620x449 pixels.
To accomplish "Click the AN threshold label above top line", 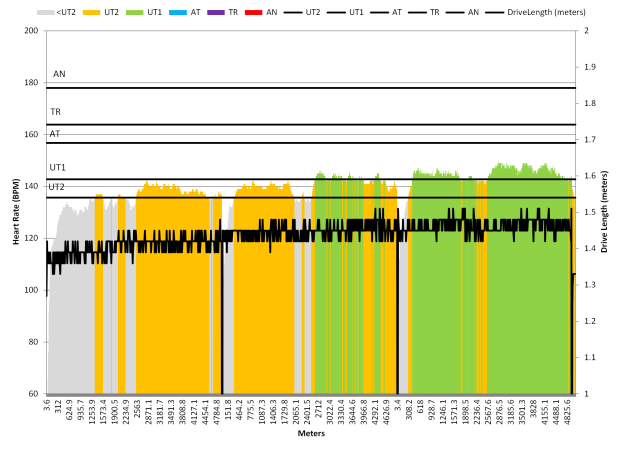I will (x=59, y=75).
